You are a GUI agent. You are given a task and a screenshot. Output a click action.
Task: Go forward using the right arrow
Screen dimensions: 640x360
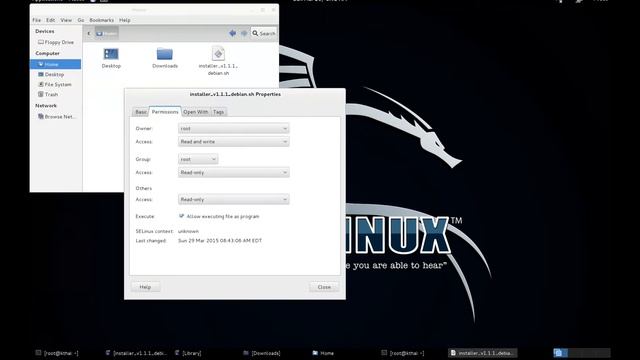(244, 33)
